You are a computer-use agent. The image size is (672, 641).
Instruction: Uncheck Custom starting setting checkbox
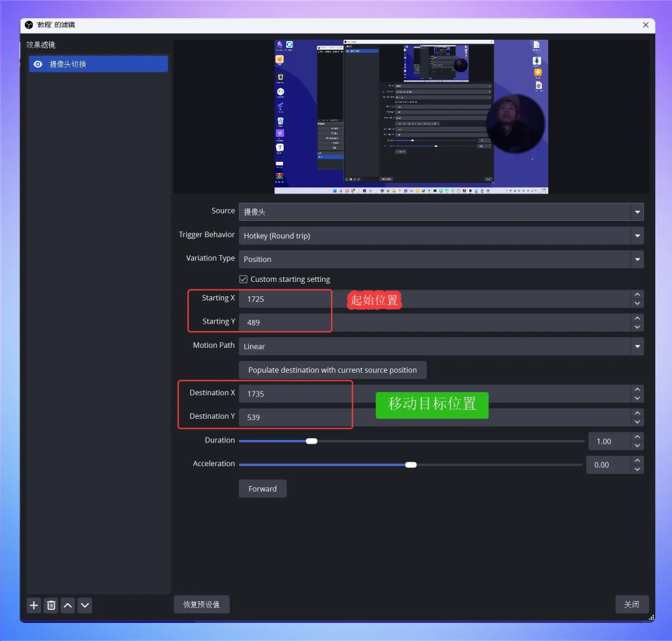pos(243,279)
